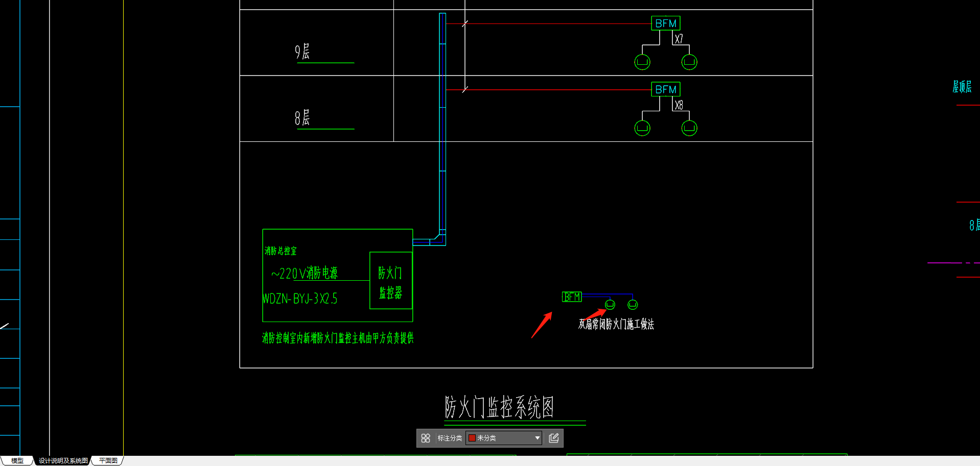The height and width of the screenshot is (466, 980).
Task: Select right small sensor circle beside lower BFM
Action: click(x=633, y=305)
